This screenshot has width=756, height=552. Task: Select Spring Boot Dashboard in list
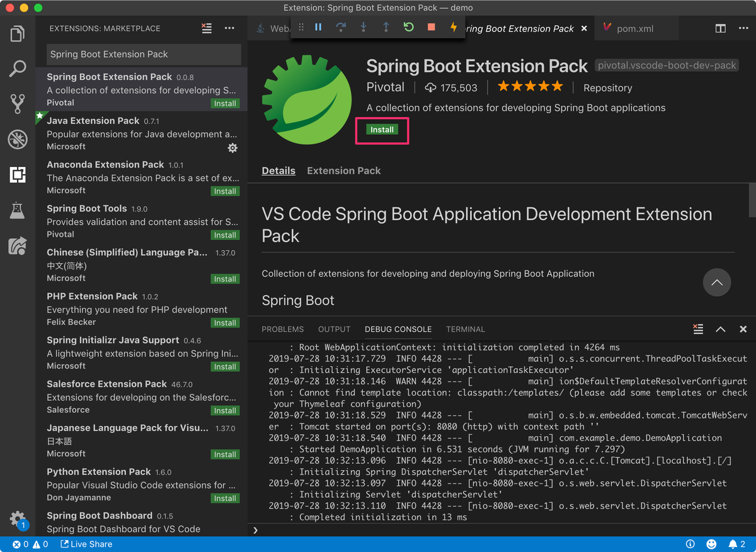(x=142, y=522)
